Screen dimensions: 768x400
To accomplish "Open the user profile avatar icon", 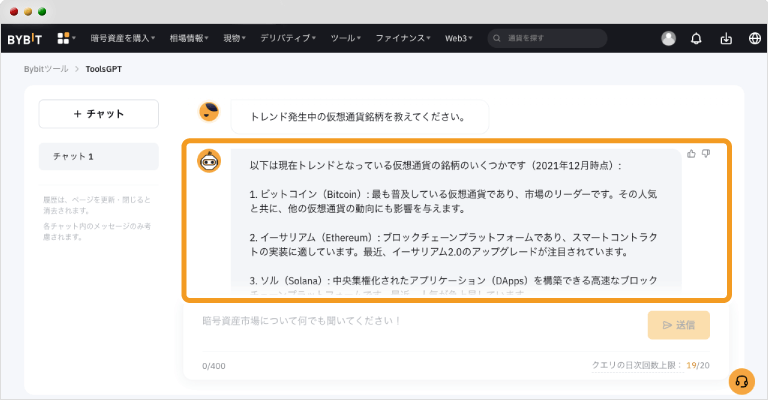I will (x=668, y=38).
